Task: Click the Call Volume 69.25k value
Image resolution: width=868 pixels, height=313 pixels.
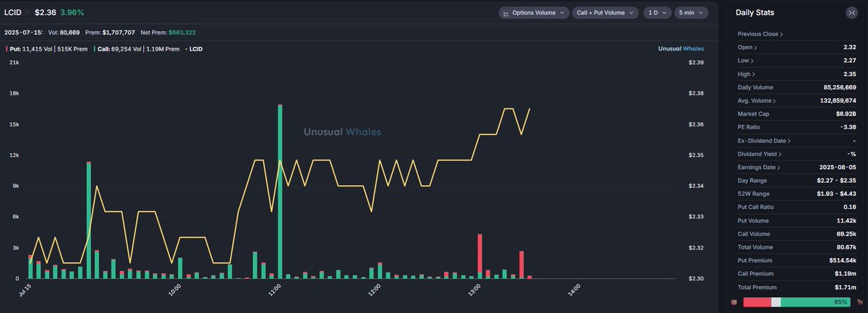Action: point(846,233)
